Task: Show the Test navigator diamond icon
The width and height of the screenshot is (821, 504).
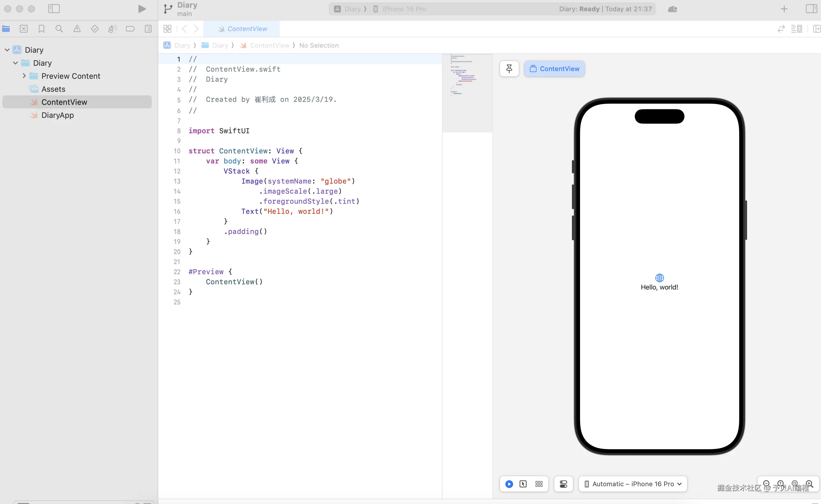Action: 95,29
